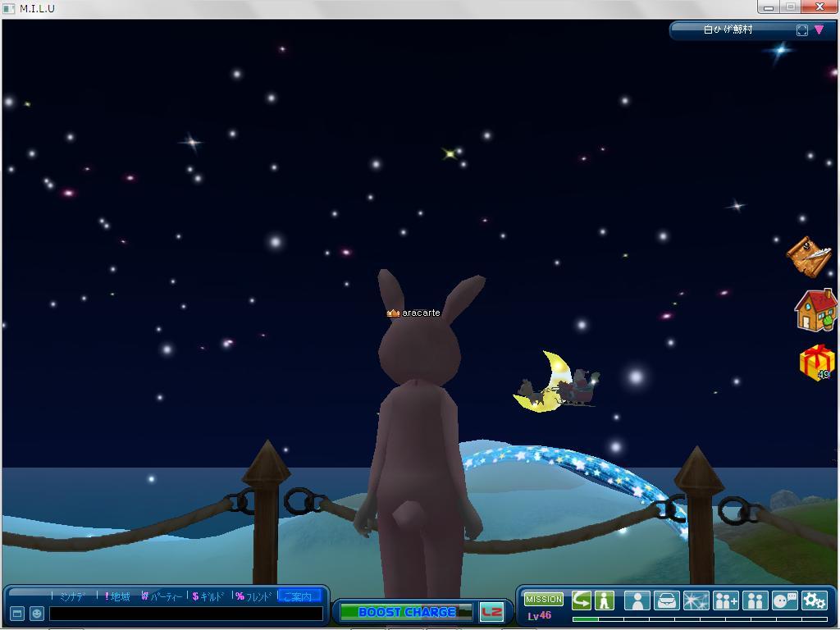The width and height of the screenshot is (840, 630).
Task: Select the パーティー chat tab
Action: (162, 596)
